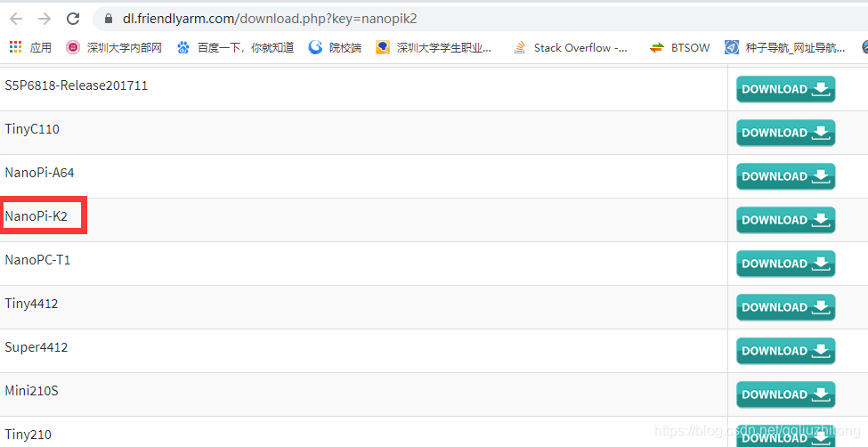Open the Stack Overflow bookmark
The height and width of the screenshot is (447, 868).
[571, 47]
